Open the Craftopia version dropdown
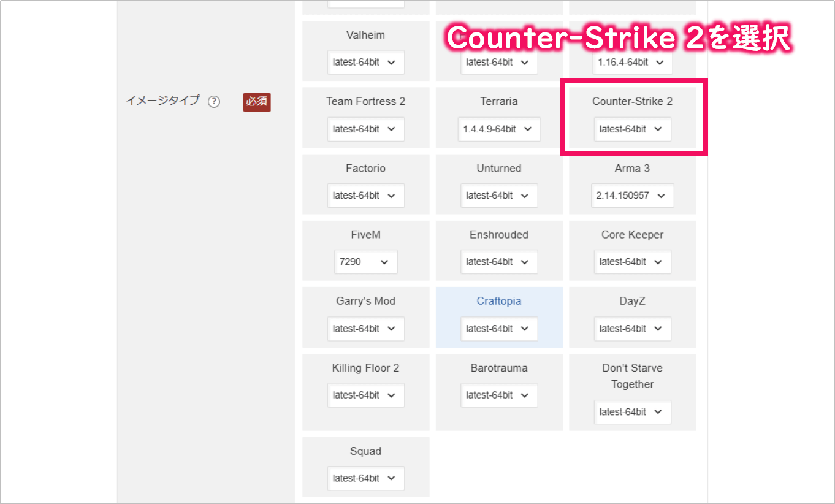 499,328
